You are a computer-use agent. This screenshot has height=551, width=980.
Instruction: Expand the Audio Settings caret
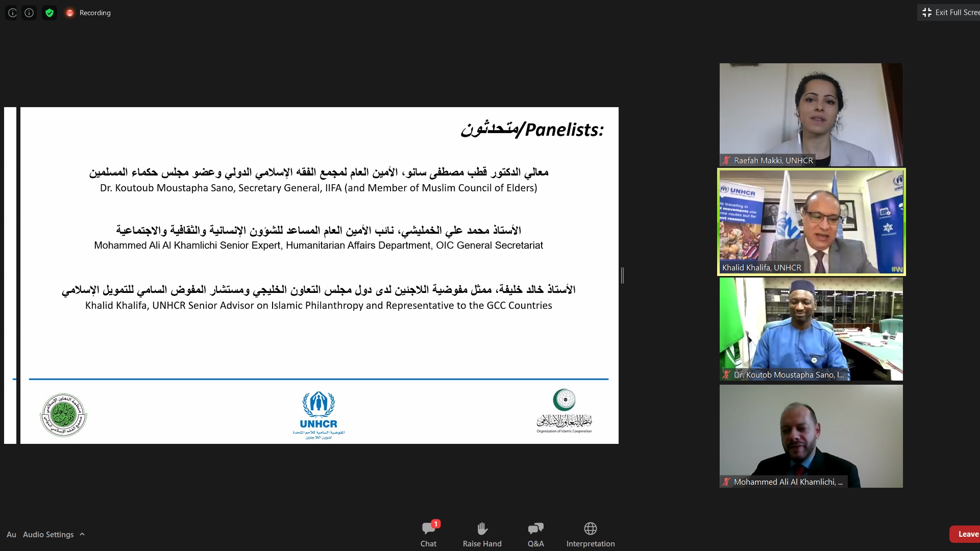click(x=82, y=534)
